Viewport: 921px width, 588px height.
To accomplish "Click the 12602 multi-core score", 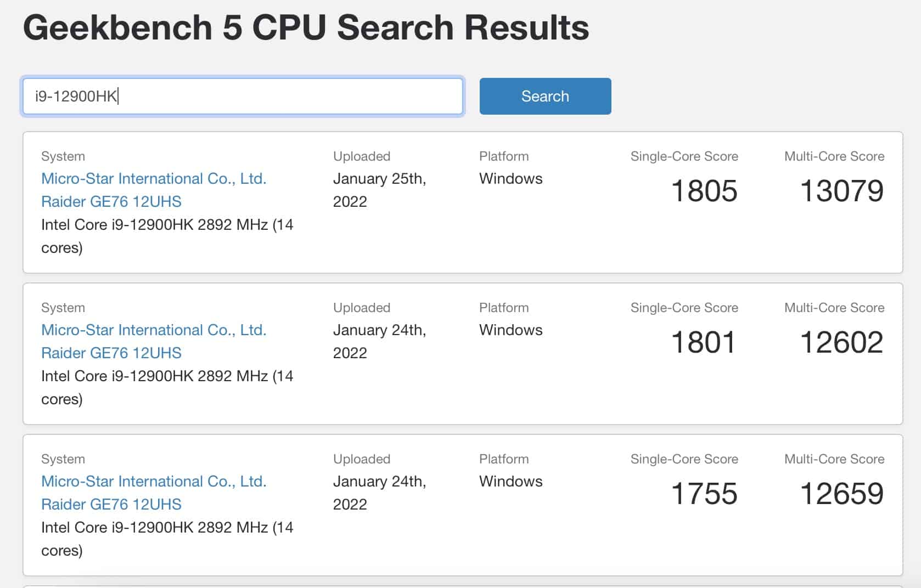I will point(841,342).
